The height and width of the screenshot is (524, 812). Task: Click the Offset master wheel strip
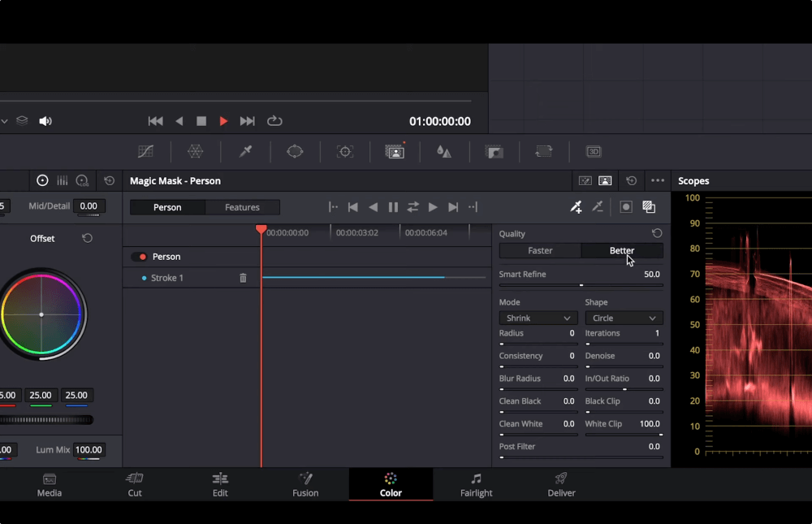click(x=46, y=420)
